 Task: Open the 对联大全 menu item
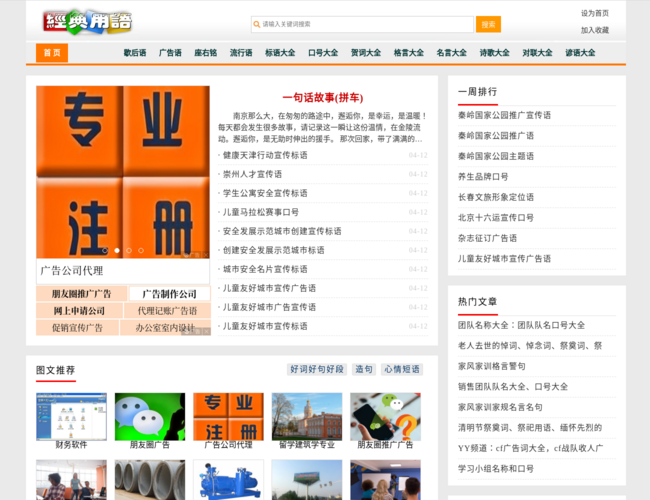pos(537,53)
